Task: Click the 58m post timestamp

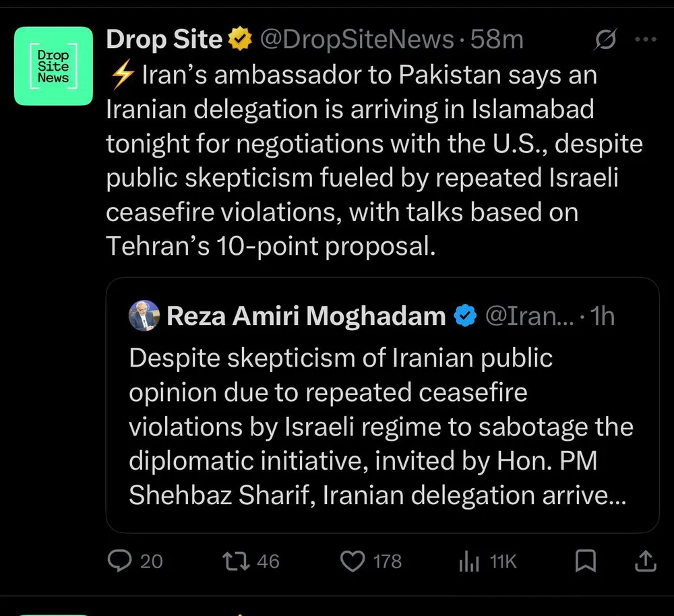Action: click(x=497, y=40)
